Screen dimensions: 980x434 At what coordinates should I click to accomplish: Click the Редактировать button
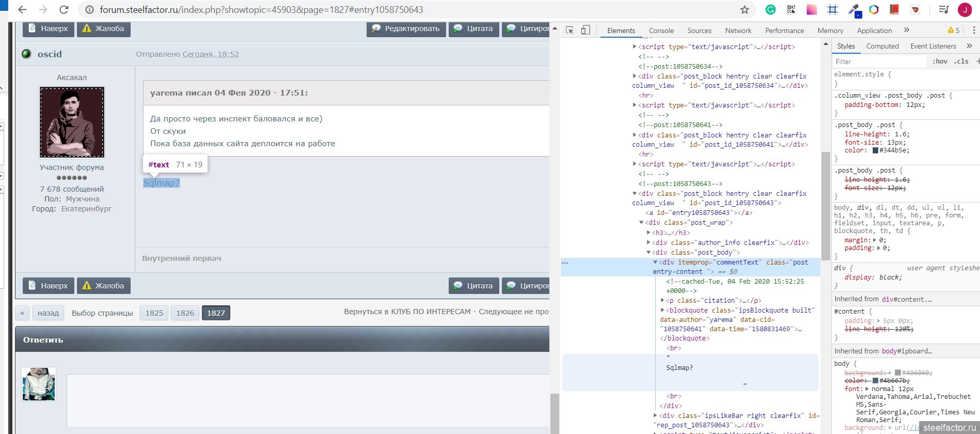pos(405,28)
